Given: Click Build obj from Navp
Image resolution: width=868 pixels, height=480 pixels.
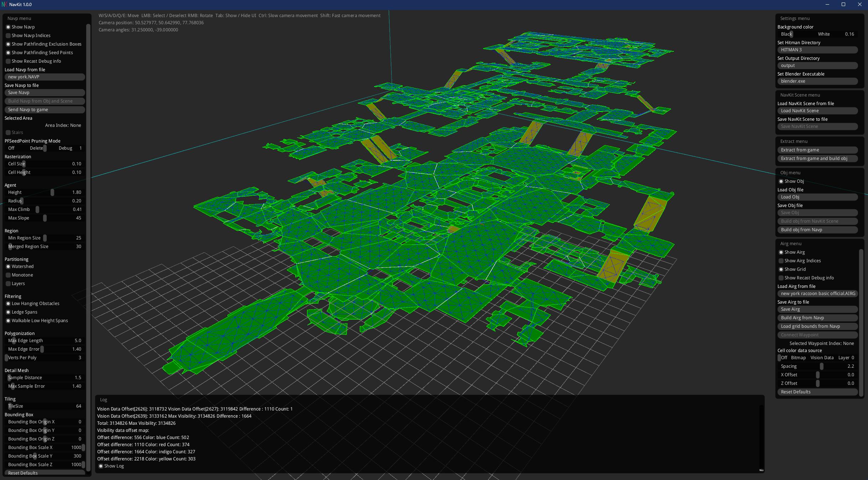Looking at the screenshot, I should tap(817, 230).
